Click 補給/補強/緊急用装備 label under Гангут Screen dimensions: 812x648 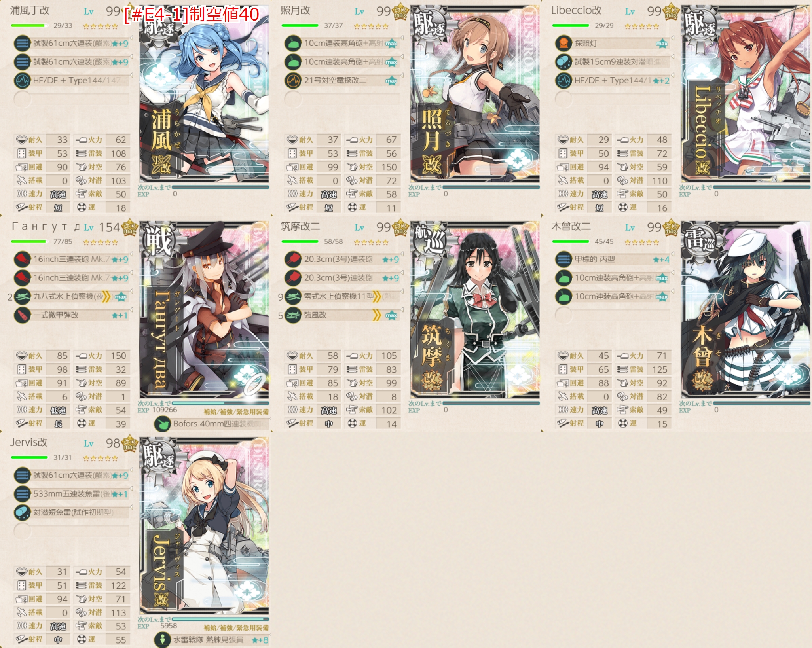(236, 412)
